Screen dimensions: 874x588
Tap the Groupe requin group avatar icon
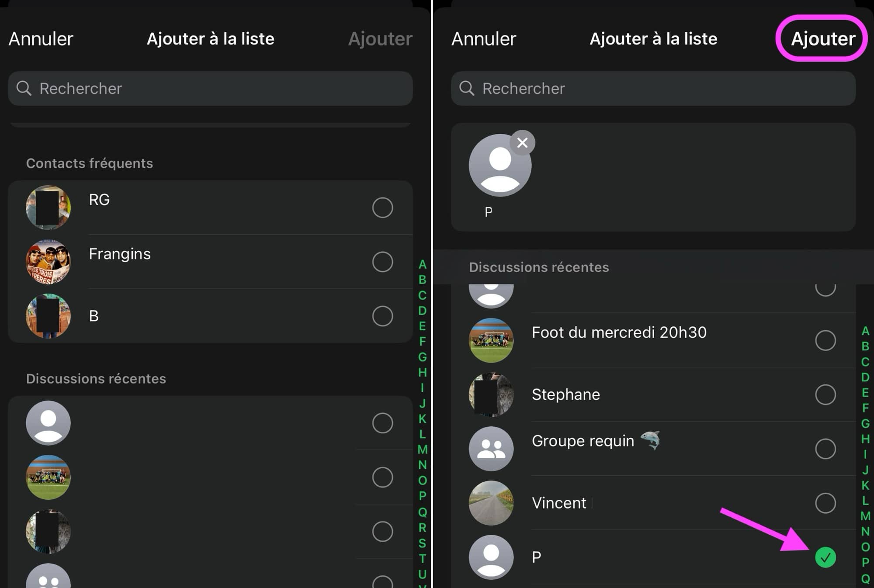tap(491, 449)
